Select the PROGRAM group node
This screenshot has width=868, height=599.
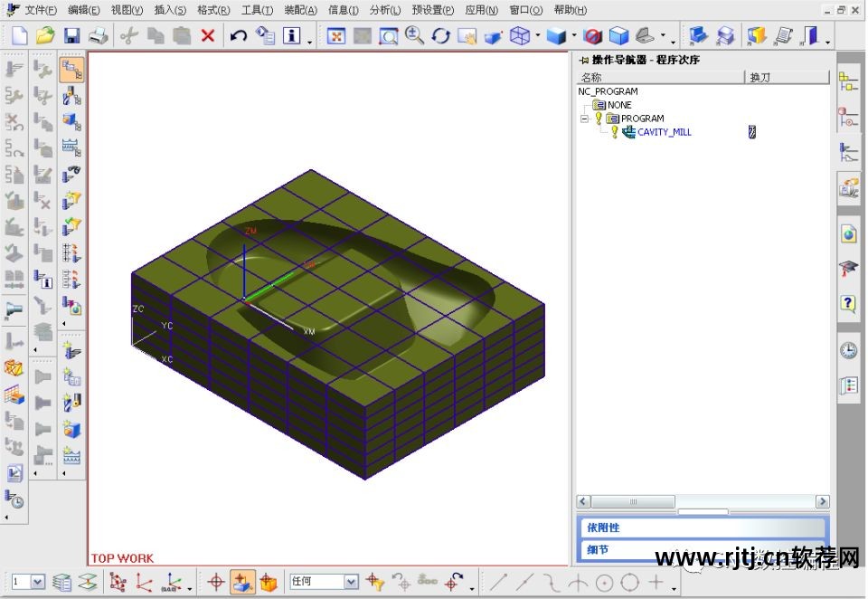642,118
